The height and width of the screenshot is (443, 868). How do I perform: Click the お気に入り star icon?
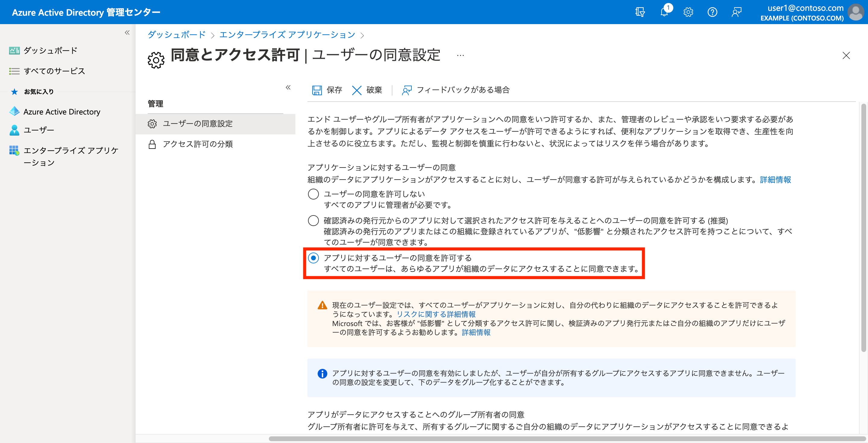(x=14, y=92)
